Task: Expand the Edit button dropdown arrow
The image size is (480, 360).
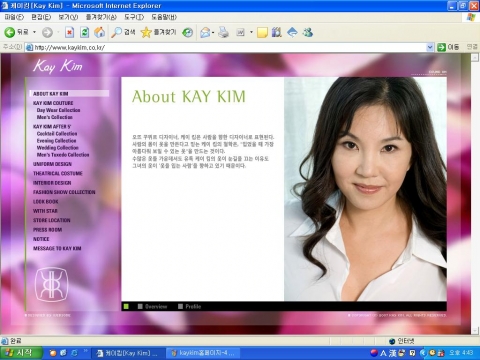Action: (x=251, y=32)
